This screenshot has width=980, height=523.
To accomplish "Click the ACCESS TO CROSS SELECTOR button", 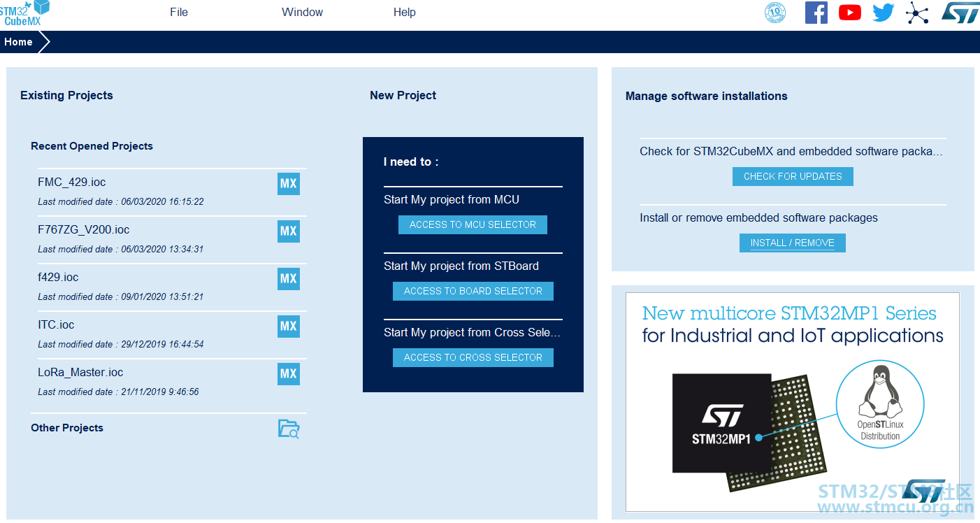I will coord(473,357).
